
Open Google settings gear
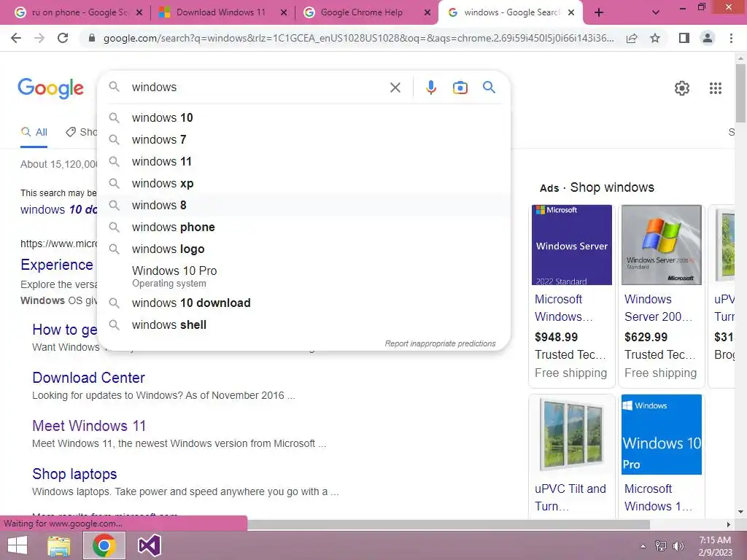682,88
